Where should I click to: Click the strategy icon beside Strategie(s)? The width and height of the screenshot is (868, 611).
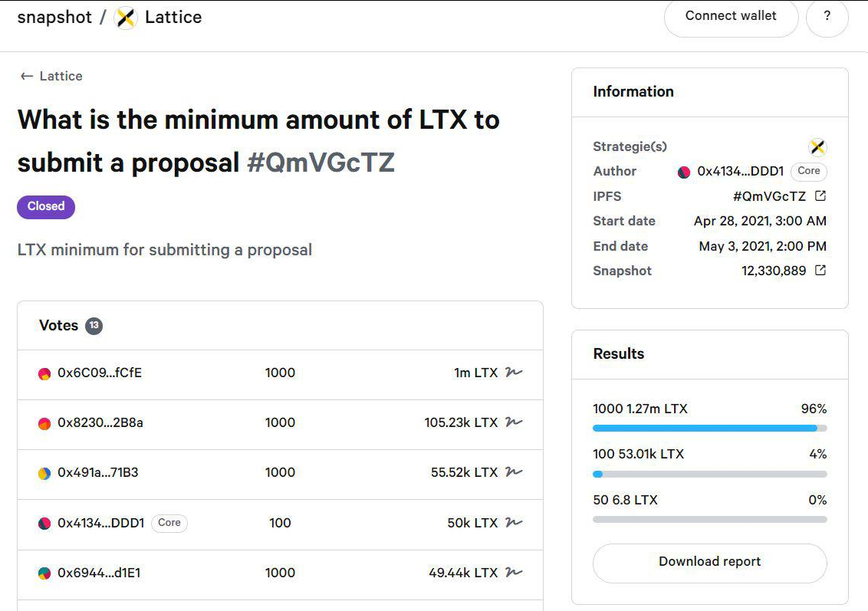(x=817, y=147)
